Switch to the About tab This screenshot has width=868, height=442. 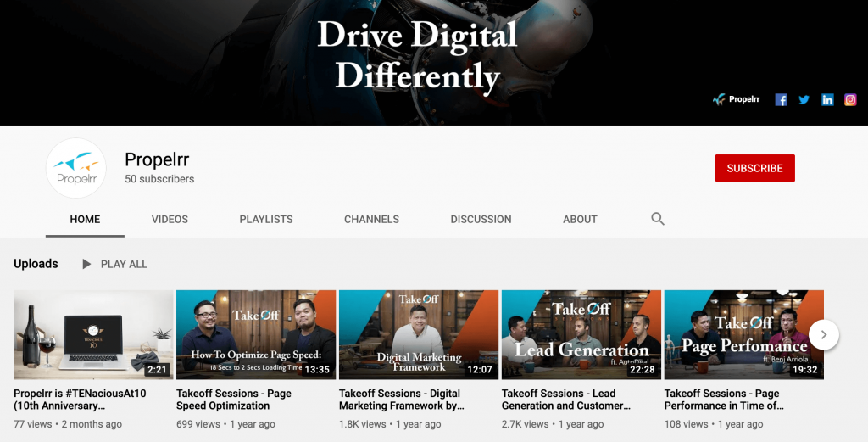pyautogui.click(x=580, y=220)
